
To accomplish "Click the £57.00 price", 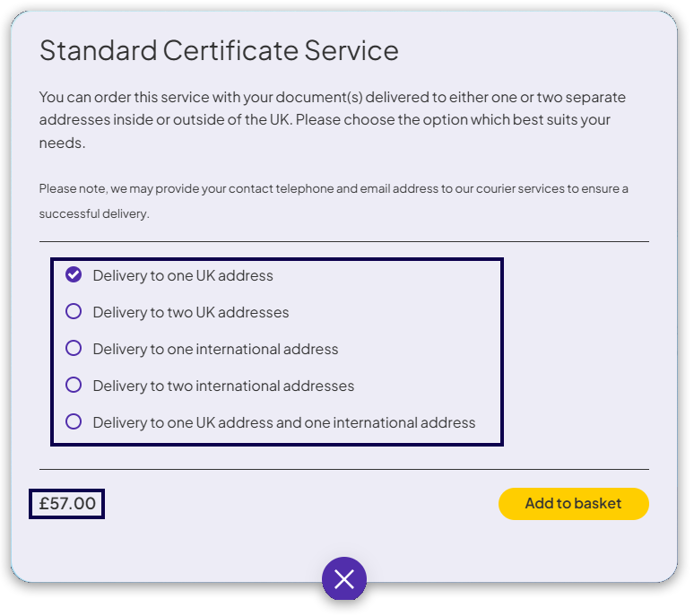I will pyautogui.click(x=67, y=504).
